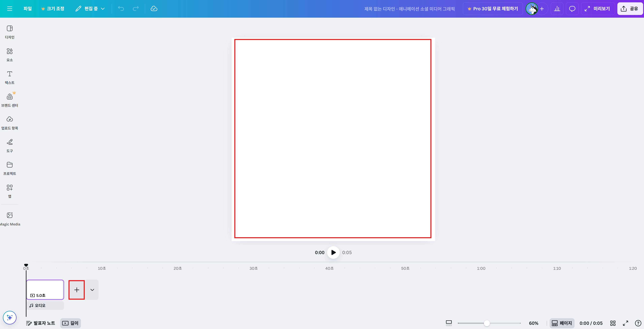Image resolution: width=644 pixels, height=329 pixels.
Task: Open the 요소 elements panel
Action: point(10,55)
